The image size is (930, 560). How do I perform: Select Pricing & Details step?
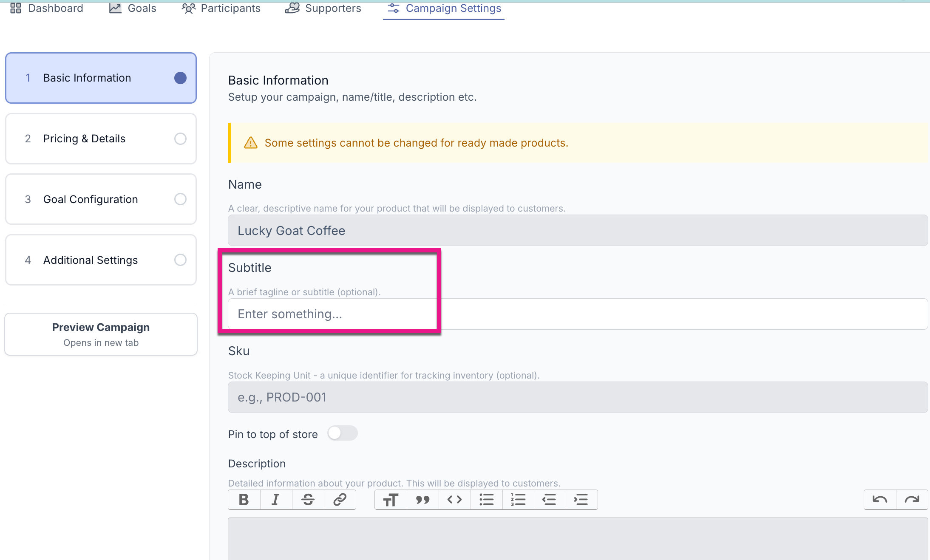[101, 139]
